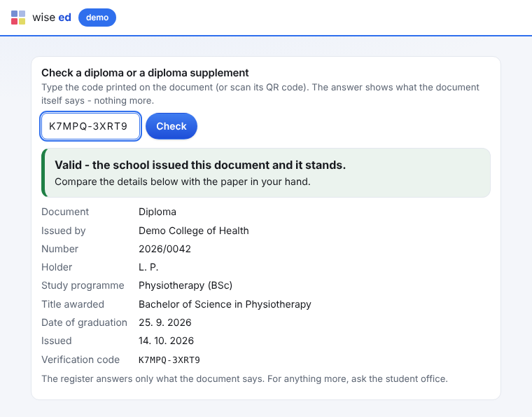
Task: Click the 'Date of graduation' field label
Action: click(84, 322)
